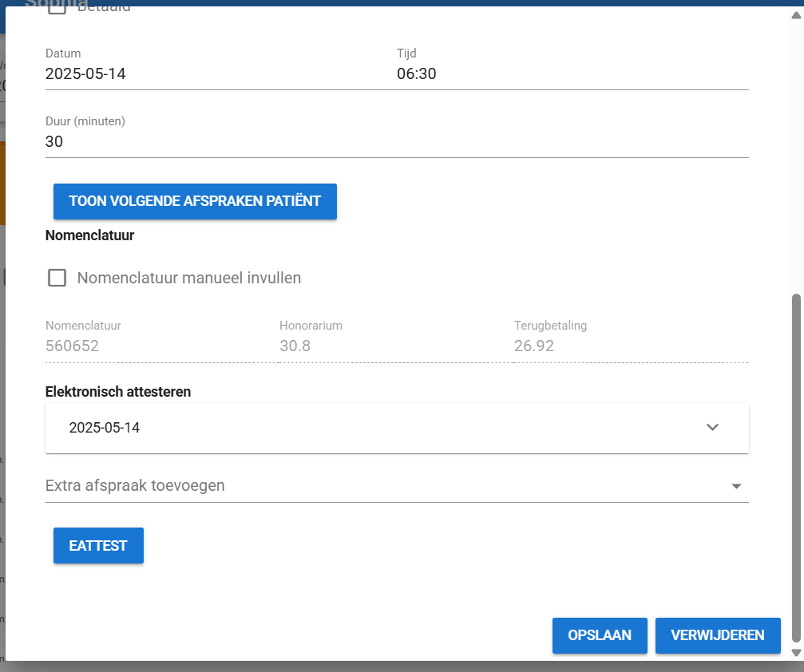Tick the partially visible Betaald checkbox
This screenshot has height=672, width=804.
tap(57, 10)
